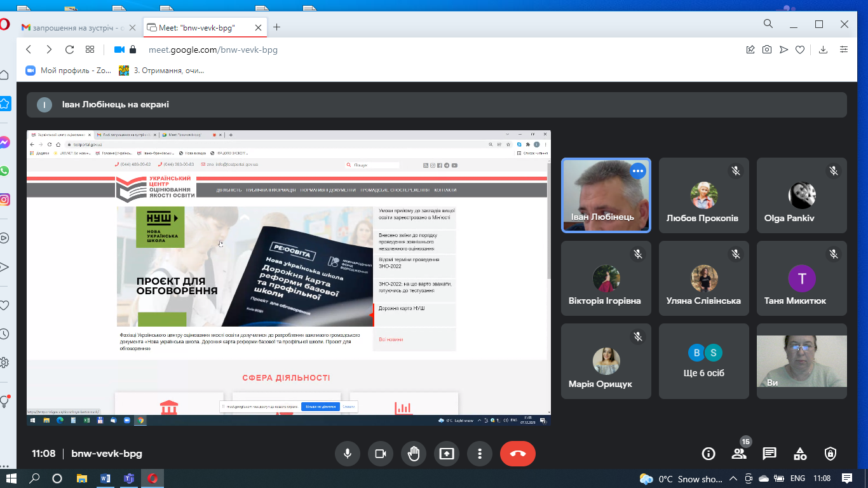Leave the call with the red hang-up button

(517, 454)
